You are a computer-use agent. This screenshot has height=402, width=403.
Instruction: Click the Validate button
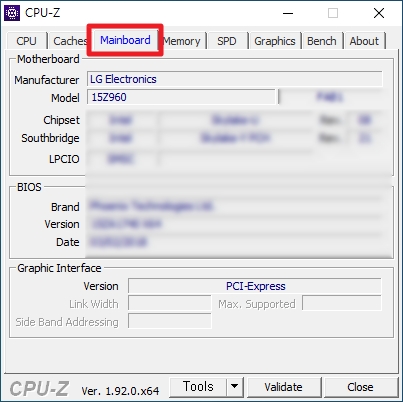point(283,387)
